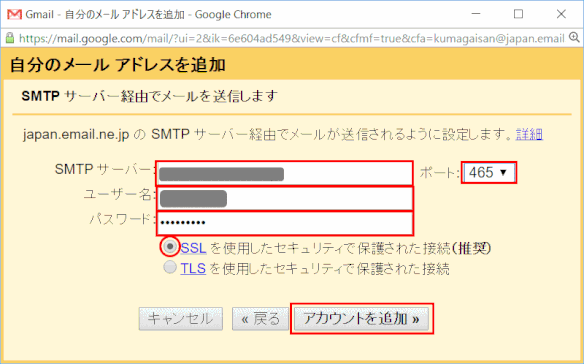Minimize the Chrome window
The image size is (584, 364).
tap(475, 14)
